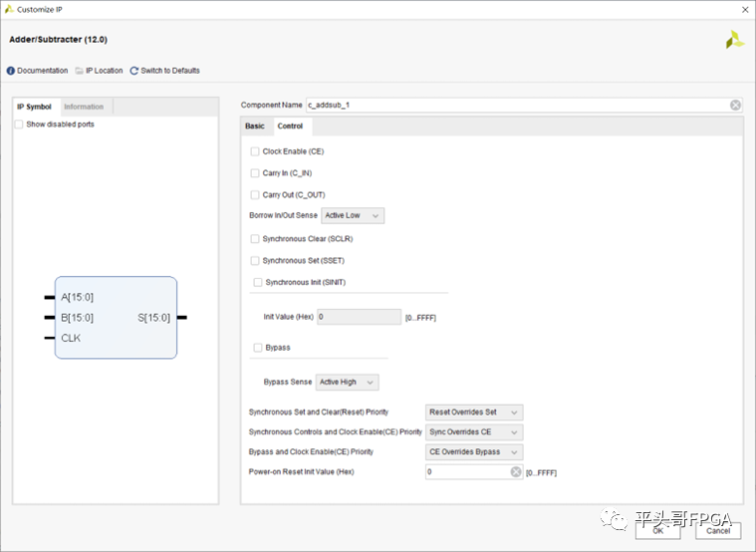Click the Init Value (Hex) label text

[288, 317]
